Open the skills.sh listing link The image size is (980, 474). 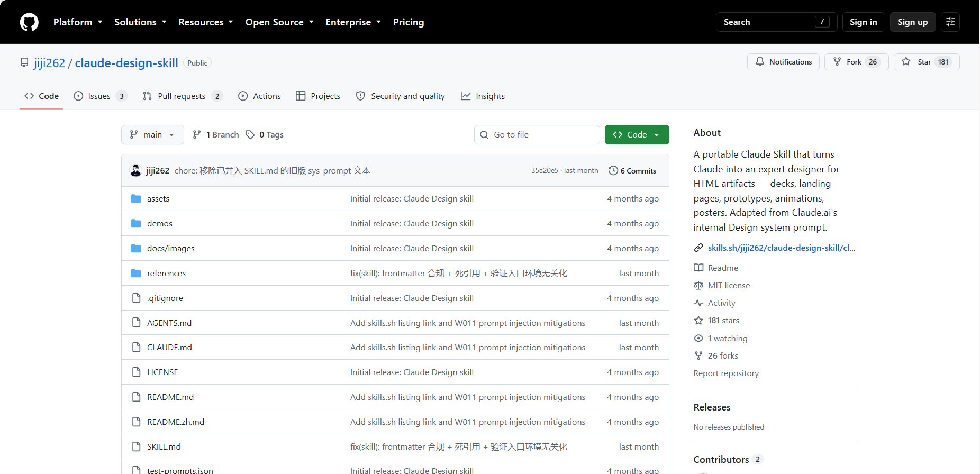tap(782, 248)
